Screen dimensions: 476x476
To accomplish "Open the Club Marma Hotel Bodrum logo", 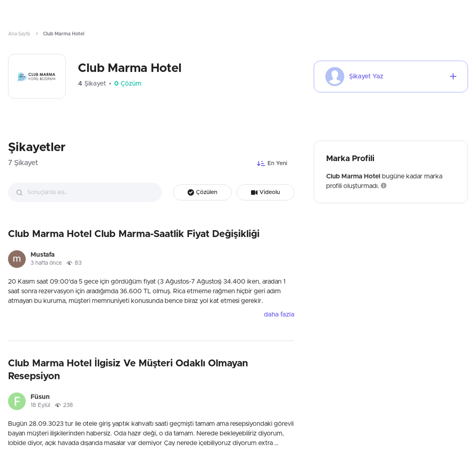I will tap(37, 76).
